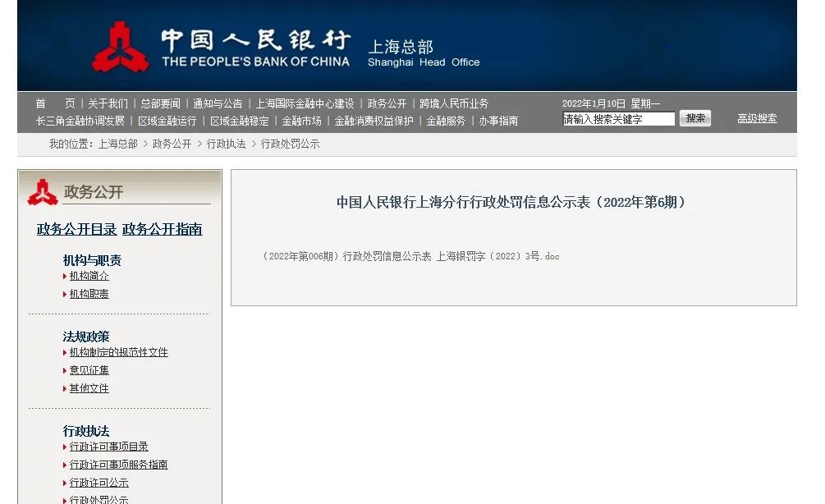825x504 pixels.
Task: Open the 政务公开指南 sidebar link
Action: coord(162,229)
